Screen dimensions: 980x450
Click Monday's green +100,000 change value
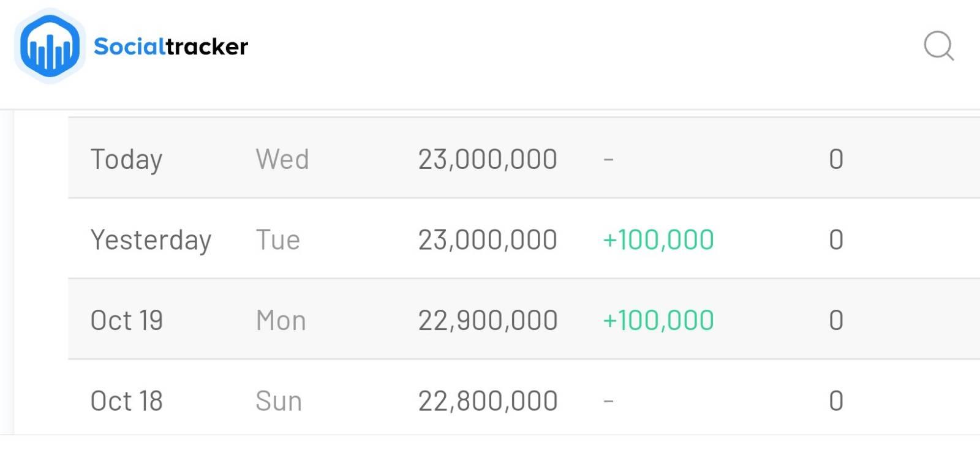658,321
